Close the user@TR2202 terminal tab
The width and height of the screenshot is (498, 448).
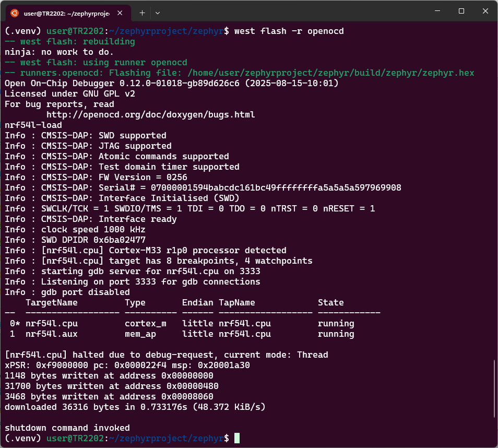(x=121, y=13)
